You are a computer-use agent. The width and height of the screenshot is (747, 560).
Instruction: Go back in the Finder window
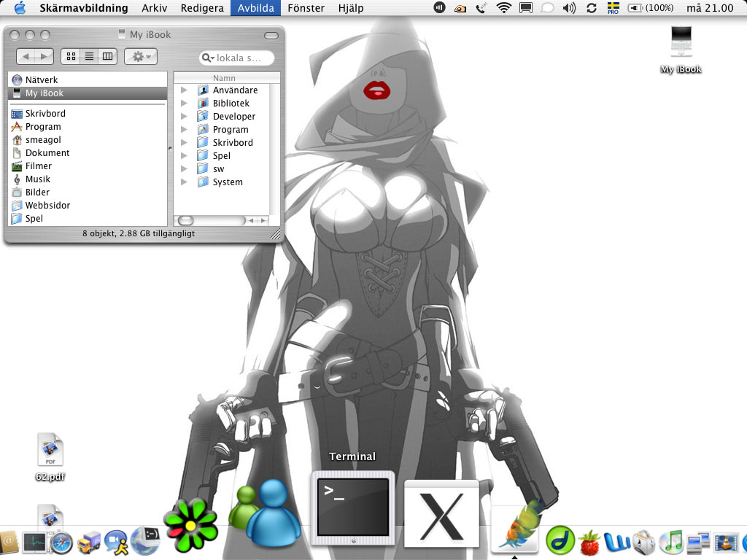tap(26, 57)
